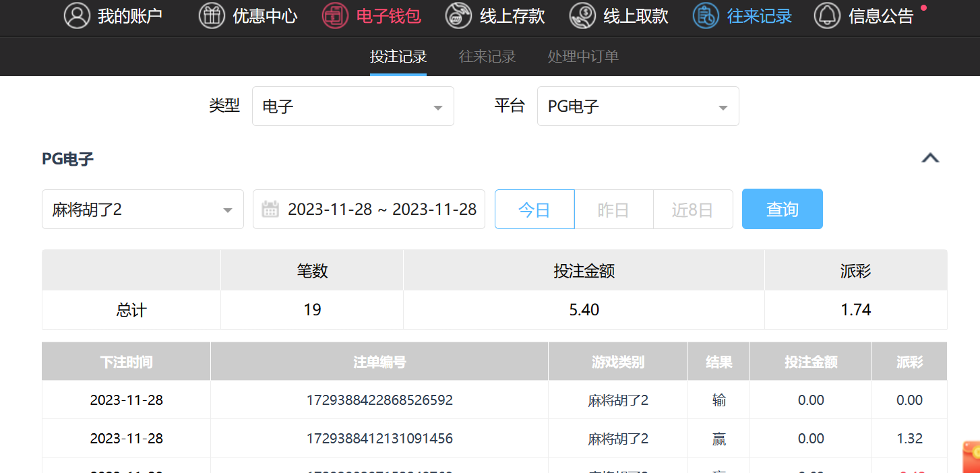Click the calendar icon in date range field
980x473 pixels.
(x=270, y=209)
